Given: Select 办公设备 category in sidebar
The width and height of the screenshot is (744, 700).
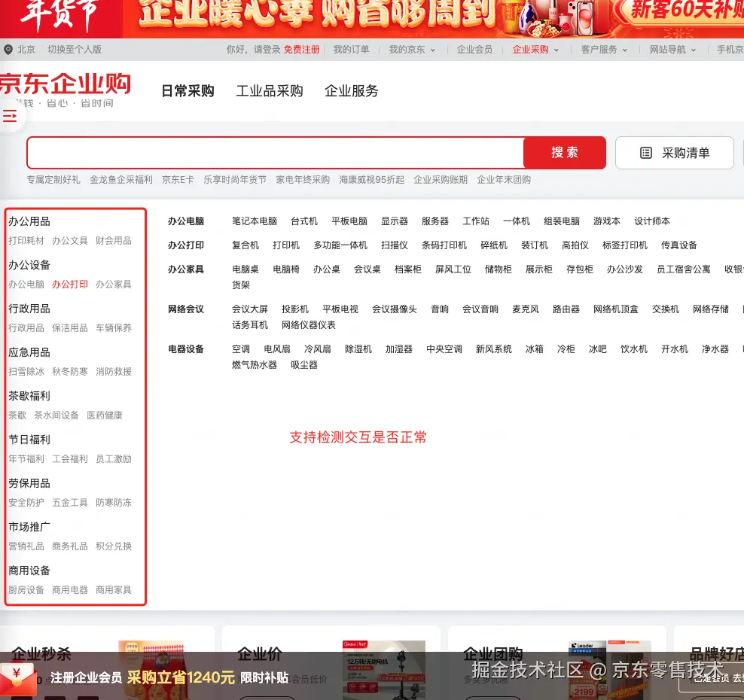Looking at the screenshot, I should pyautogui.click(x=29, y=265).
